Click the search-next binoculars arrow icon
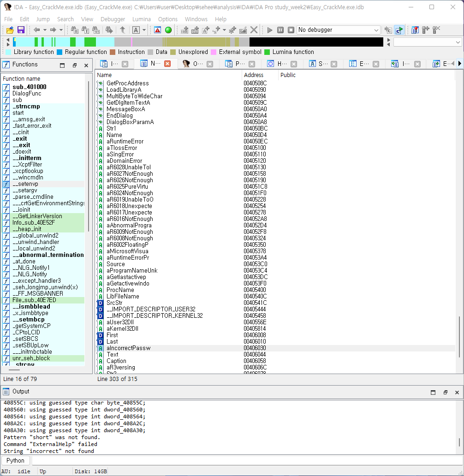The image size is (464, 476). click(x=109, y=30)
